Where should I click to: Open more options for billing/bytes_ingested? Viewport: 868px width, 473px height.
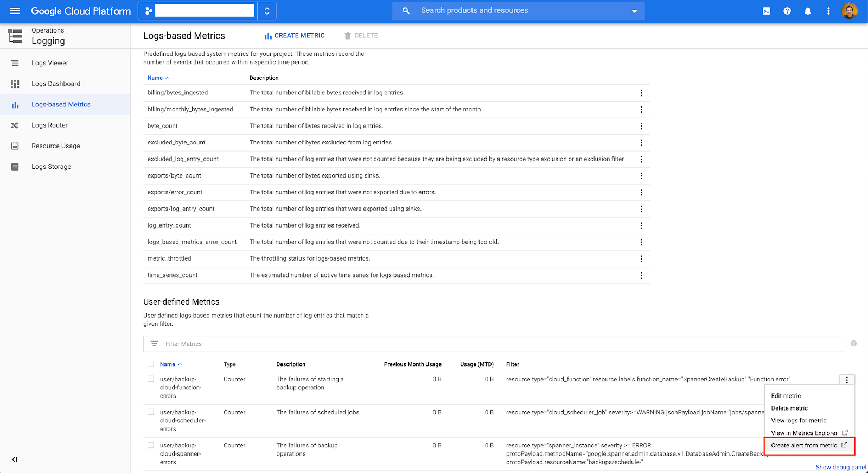coord(641,93)
